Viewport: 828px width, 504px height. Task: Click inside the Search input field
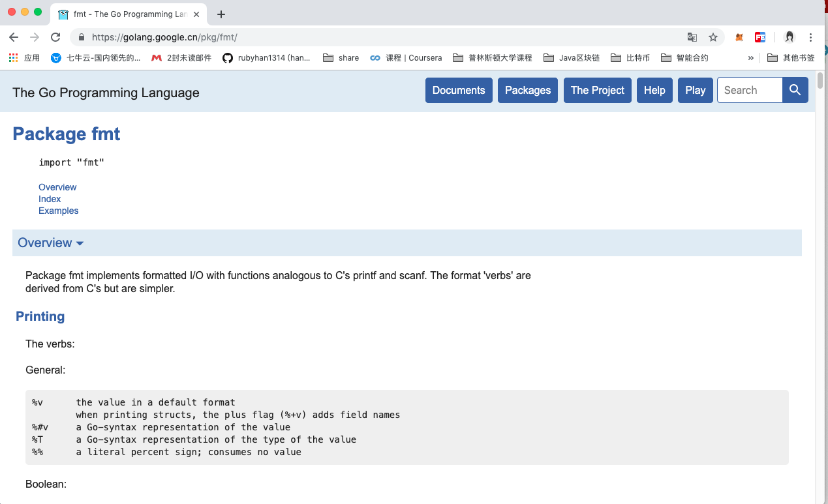[748, 90]
